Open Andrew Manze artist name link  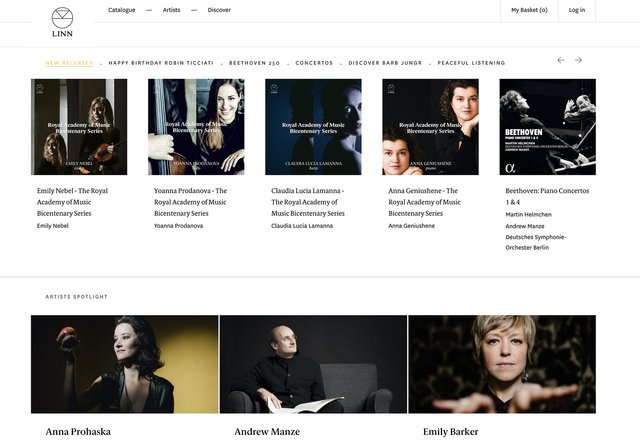click(x=267, y=432)
